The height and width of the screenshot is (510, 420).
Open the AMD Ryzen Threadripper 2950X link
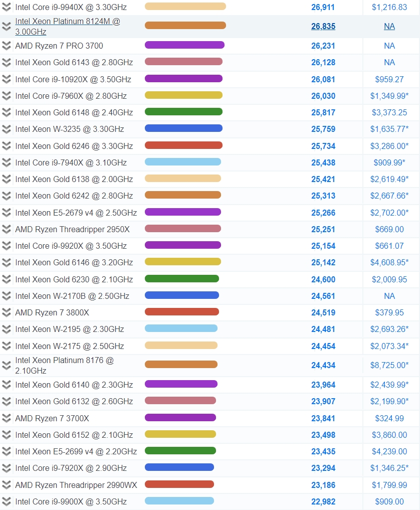pos(73,229)
